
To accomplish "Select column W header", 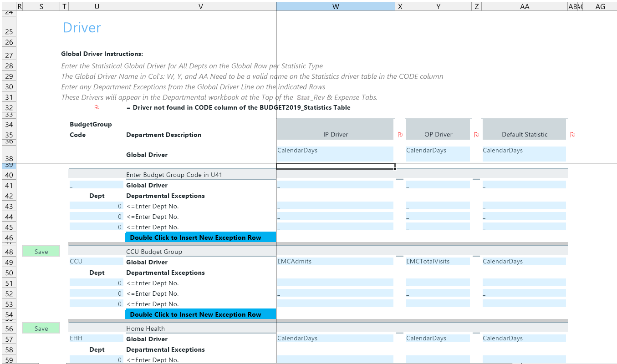I will [336, 6].
